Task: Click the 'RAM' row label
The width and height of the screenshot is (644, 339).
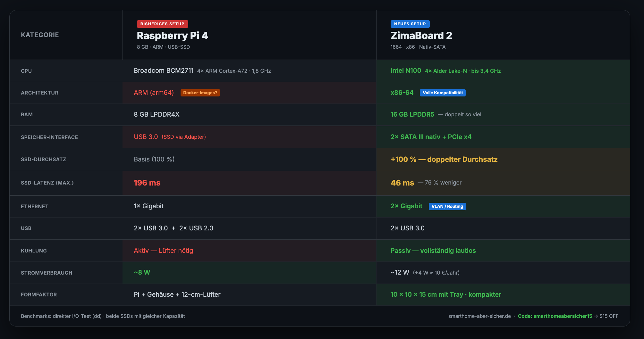Action: pos(27,115)
